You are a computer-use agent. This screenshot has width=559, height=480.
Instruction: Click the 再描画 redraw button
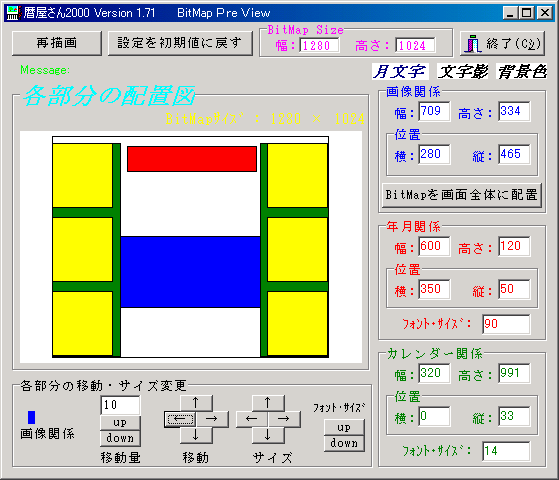tap(57, 44)
